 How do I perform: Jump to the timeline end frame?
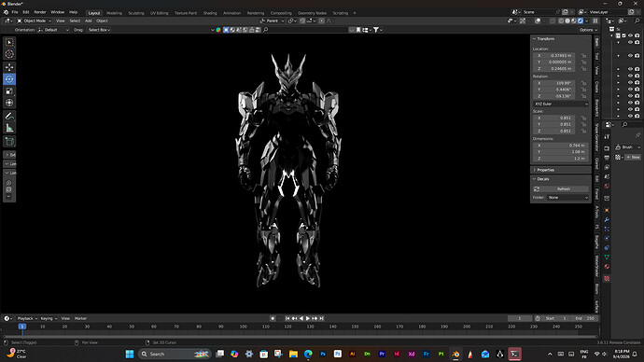(x=322, y=318)
